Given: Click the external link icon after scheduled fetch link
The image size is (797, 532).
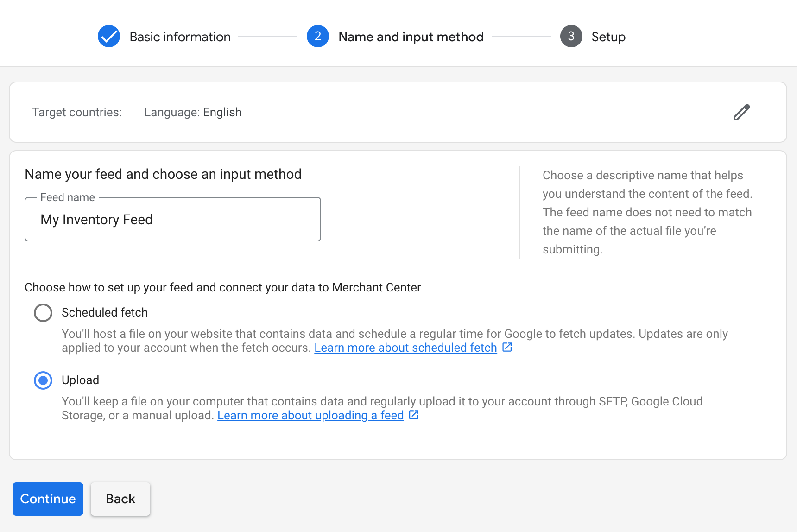Looking at the screenshot, I should (507, 347).
